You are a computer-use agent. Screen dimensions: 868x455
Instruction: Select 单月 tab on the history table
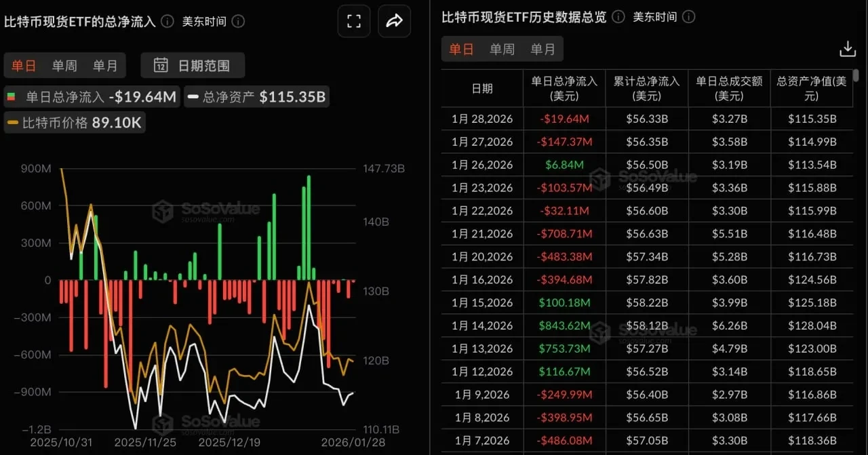click(542, 48)
